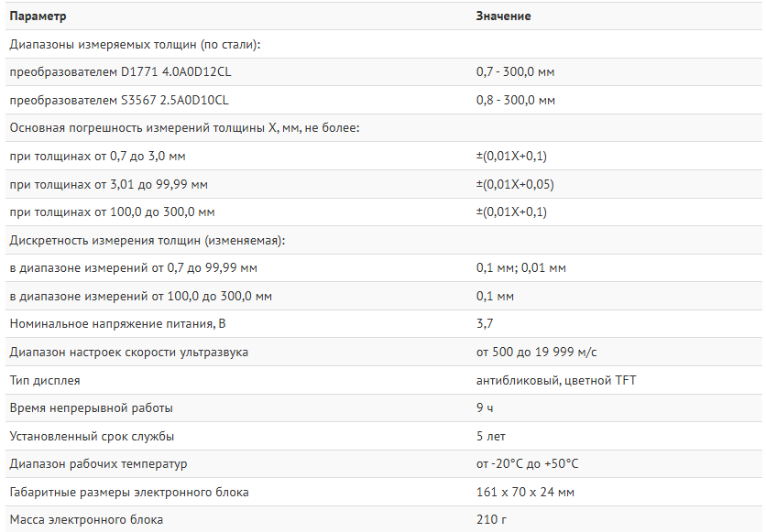
Task: Select the 'Диапазоны измеряемых толщин (по стали)' row
Action: (135, 44)
